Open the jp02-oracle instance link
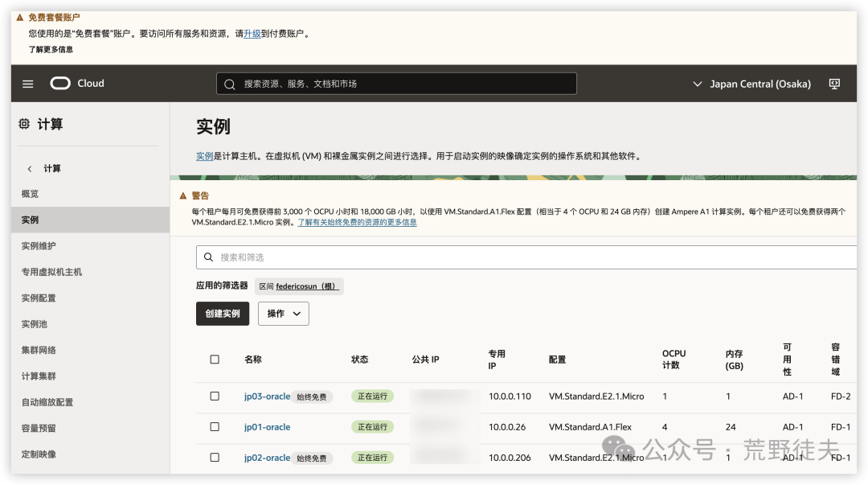Screen dimensions: 868x485 pyautogui.click(x=267, y=457)
